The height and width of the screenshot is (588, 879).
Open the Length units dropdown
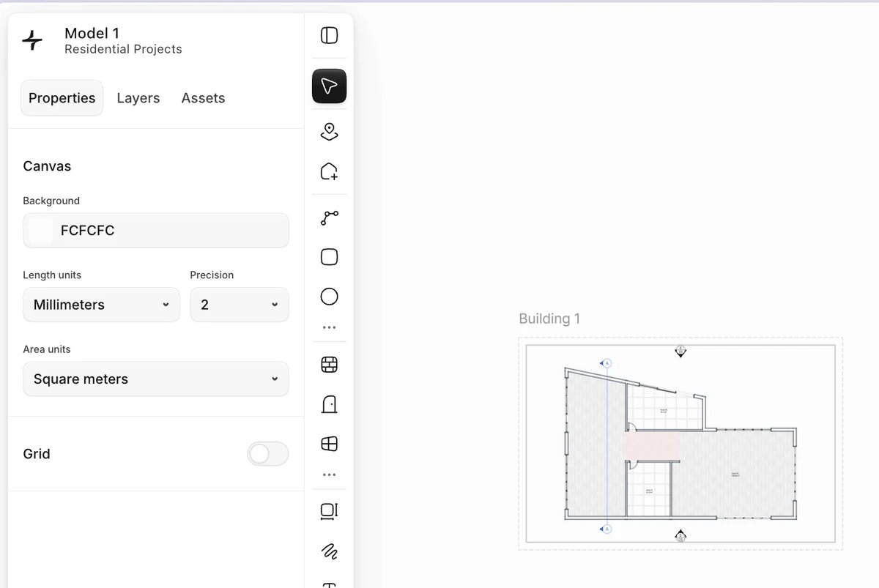point(101,305)
